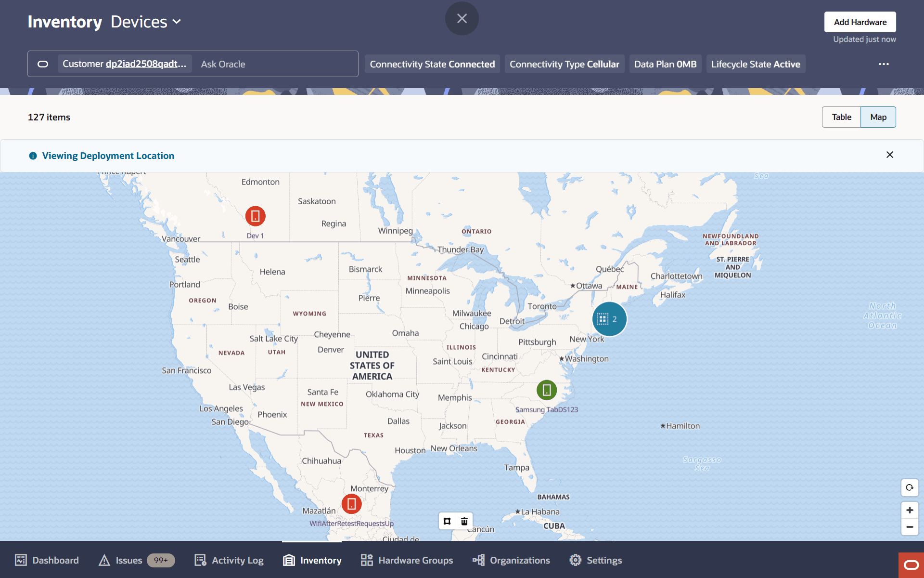924x578 pixels.
Task: Open the cluster marker showing 2 devices
Action: coord(609,319)
